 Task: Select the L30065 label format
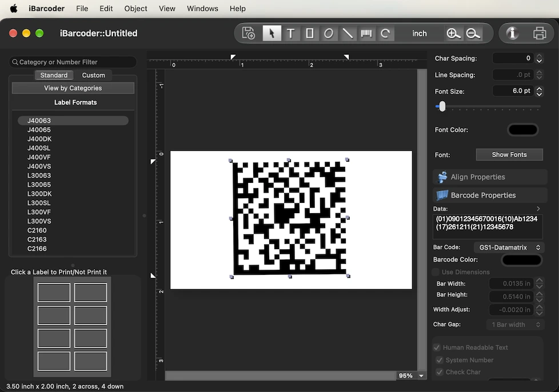coord(73,185)
